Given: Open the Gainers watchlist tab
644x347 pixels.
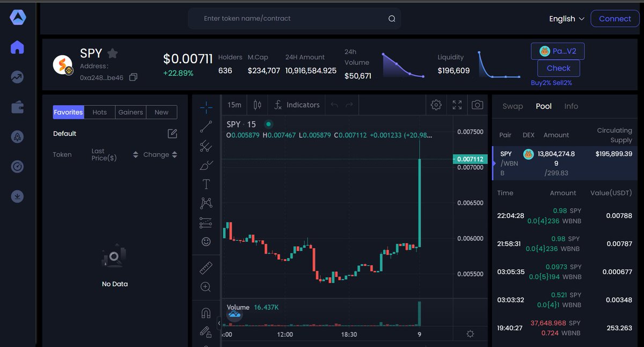Looking at the screenshot, I should [x=130, y=112].
